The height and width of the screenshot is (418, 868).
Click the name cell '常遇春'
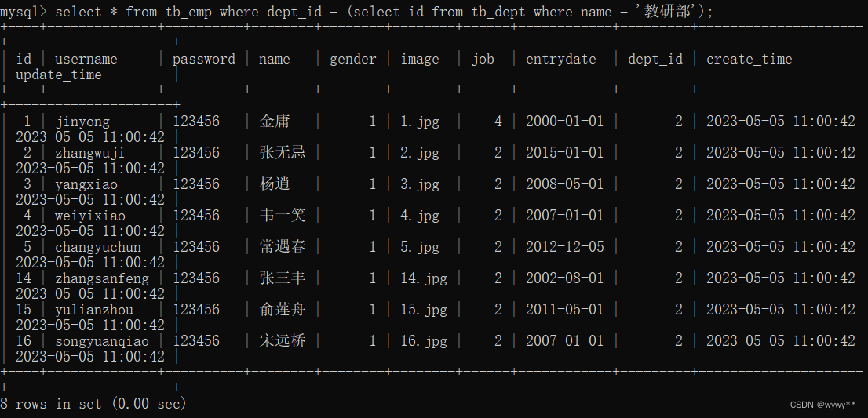click(283, 246)
